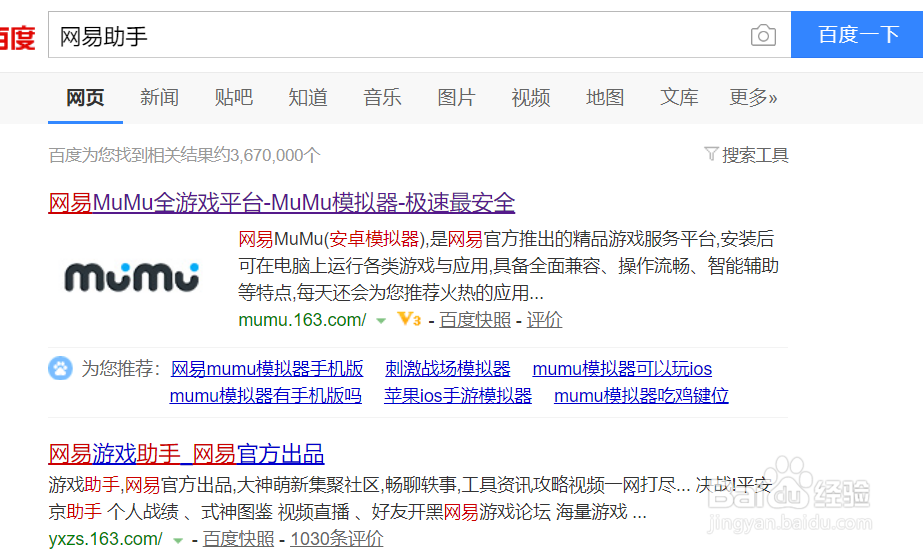The width and height of the screenshot is (923, 554).
Task: Click the funnel icon beside 搜索工具
Action: pyautogui.click(x=711, y=154)
